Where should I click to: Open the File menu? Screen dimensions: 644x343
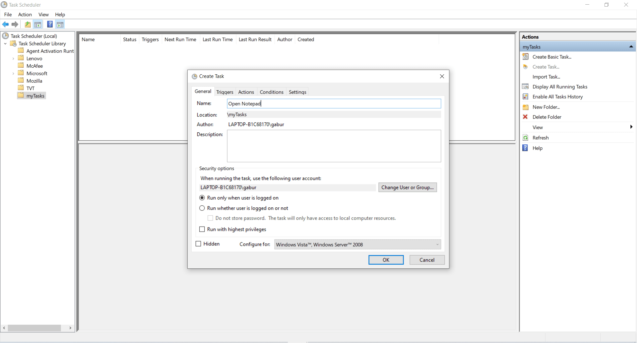click(8, 15)
